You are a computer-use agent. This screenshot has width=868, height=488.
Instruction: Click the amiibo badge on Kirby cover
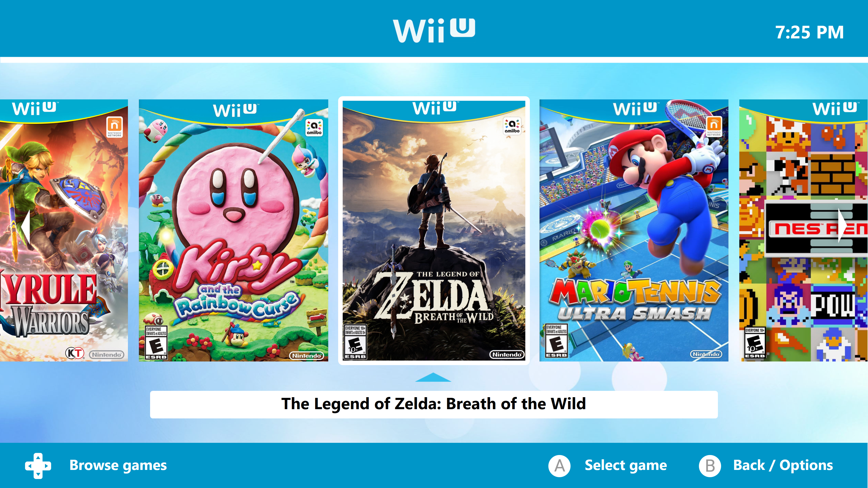pyautogui.click(x=314, y=128)
